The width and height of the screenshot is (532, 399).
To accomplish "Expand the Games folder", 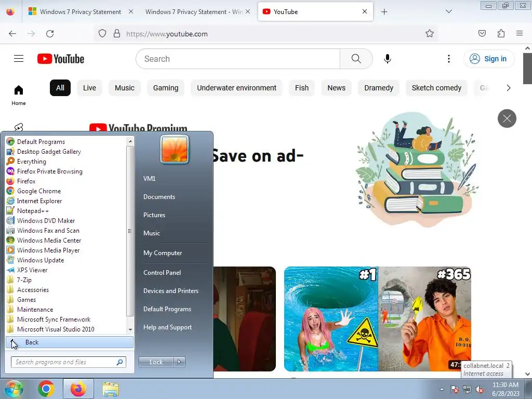I will click(x=26, y=300).
